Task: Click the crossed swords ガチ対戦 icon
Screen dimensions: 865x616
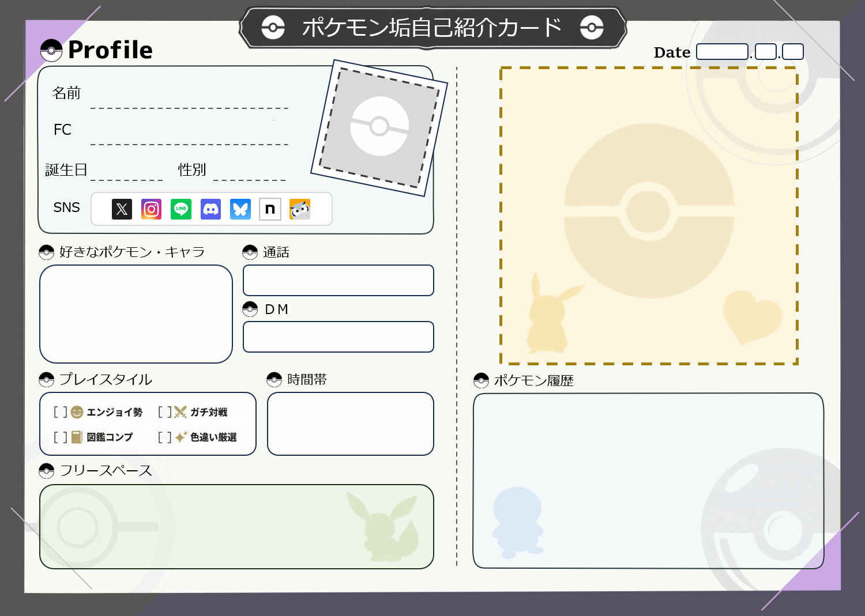Action: point(180,412)
